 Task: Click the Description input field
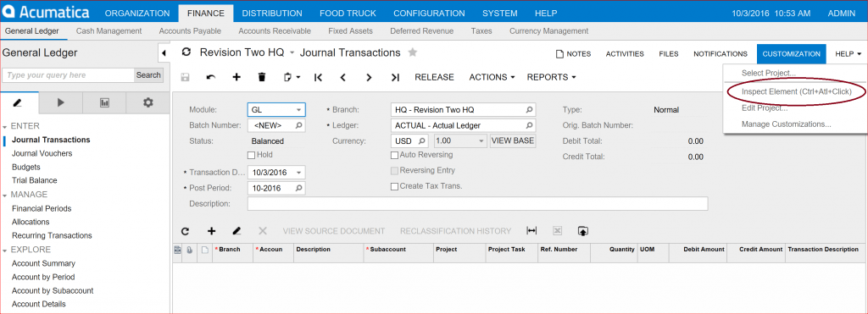point(478,204)
